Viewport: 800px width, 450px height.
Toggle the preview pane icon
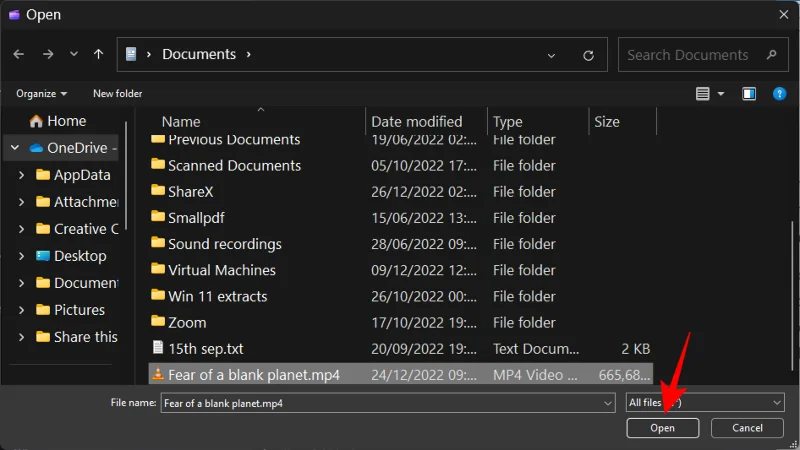[x=749, y=94]
